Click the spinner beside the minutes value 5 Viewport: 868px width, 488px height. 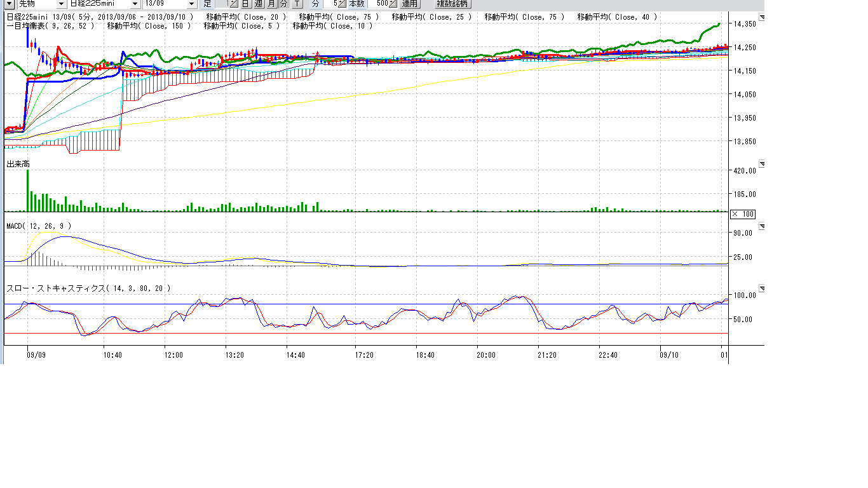pyautogui.click(x=342, y=4)
